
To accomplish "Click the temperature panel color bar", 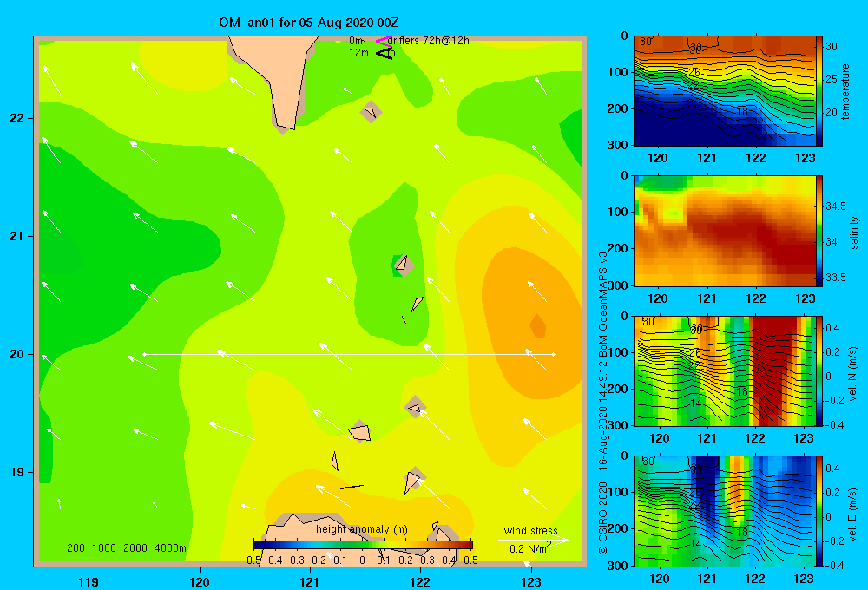I will (x=819, y=91).
